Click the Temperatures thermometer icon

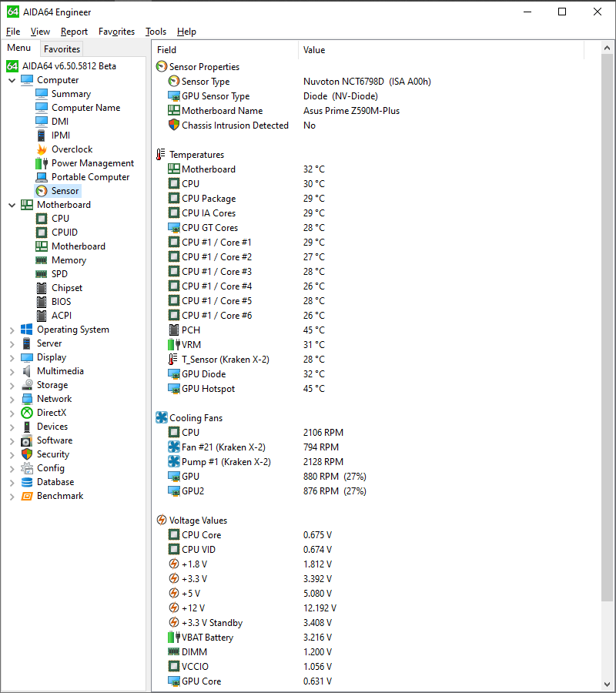coord(160,154)
